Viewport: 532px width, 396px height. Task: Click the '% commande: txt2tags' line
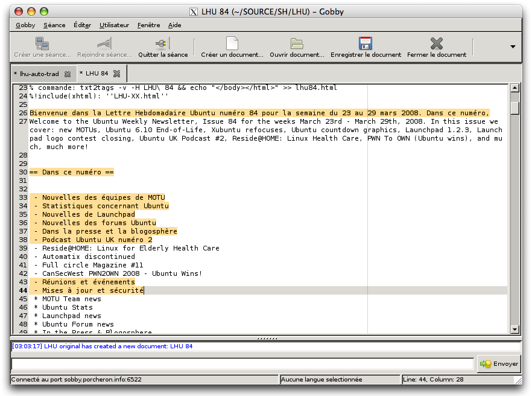point(183,88)
